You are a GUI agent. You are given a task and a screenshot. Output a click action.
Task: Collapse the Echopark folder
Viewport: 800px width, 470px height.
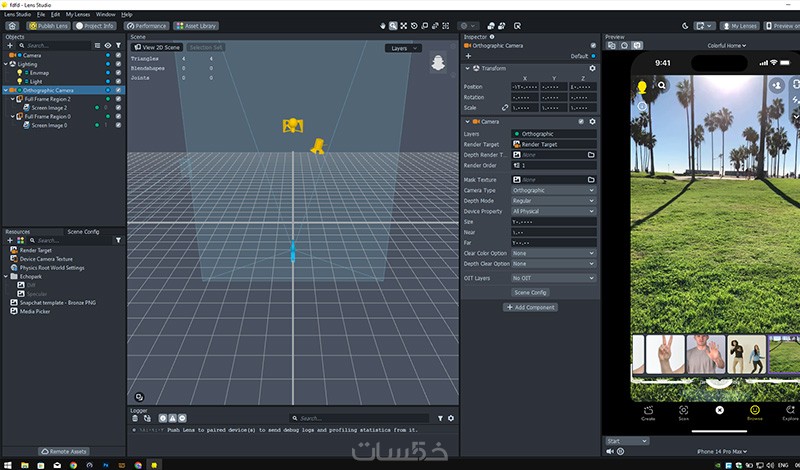click(6, 277)
